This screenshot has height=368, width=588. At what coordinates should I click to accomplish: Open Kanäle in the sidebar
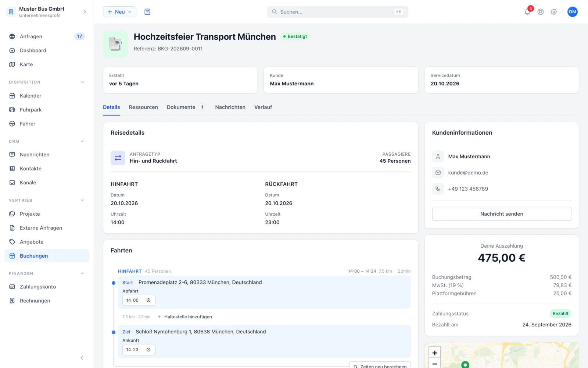tap(47, 183)
